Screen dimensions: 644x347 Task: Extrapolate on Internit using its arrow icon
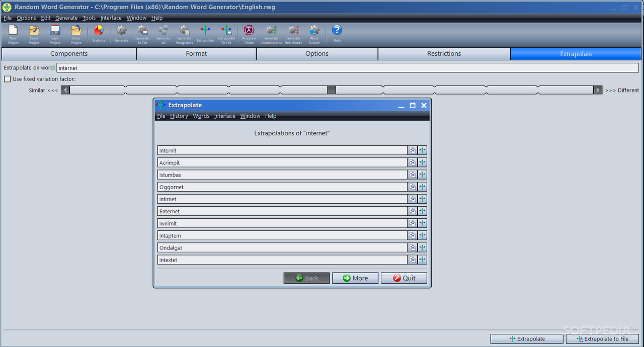(423, 150)
